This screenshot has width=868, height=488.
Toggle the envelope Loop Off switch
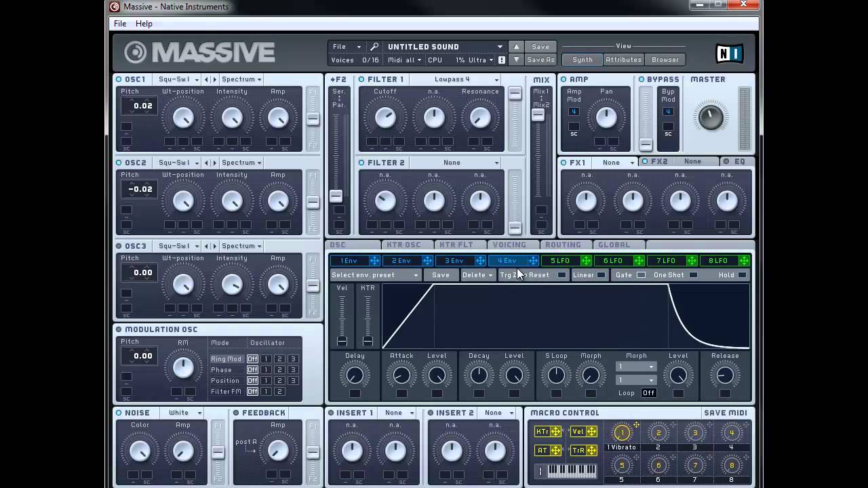coord(649,393)
